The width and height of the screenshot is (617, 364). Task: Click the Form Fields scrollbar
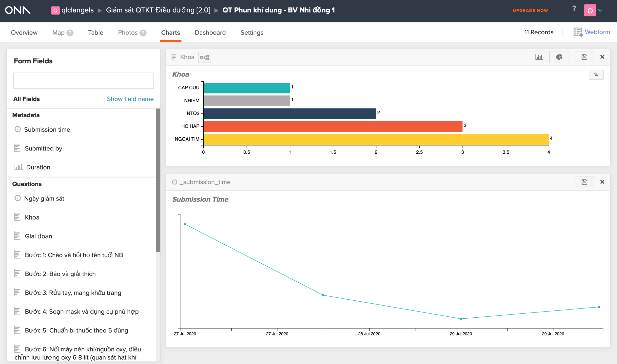[x=158, y=180]
